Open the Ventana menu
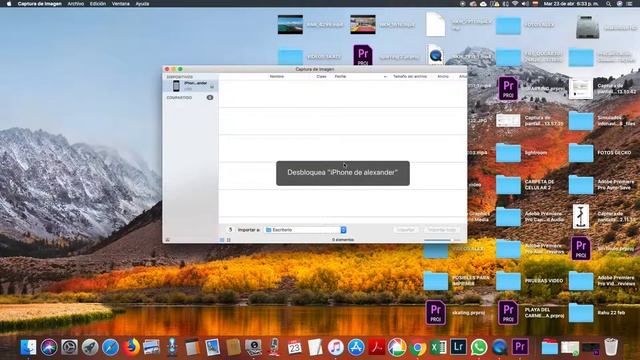 click(120, 4)
